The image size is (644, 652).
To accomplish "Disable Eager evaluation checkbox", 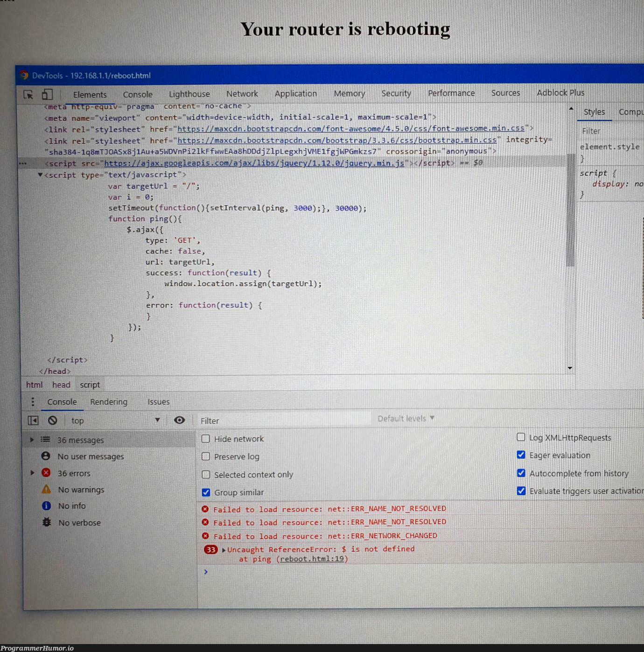I will pos(521,455).
